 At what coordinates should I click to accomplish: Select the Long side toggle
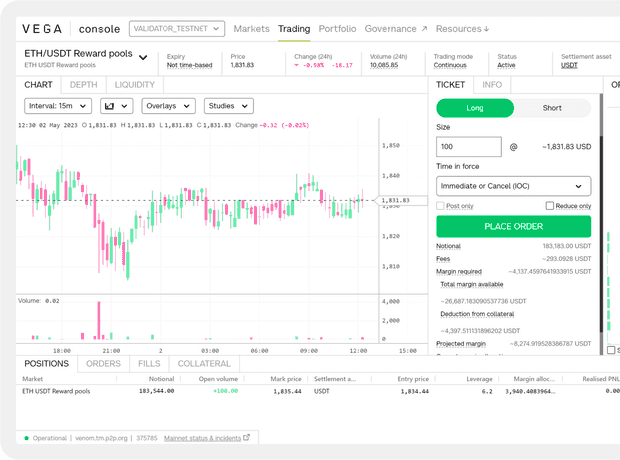pos(475,108)
